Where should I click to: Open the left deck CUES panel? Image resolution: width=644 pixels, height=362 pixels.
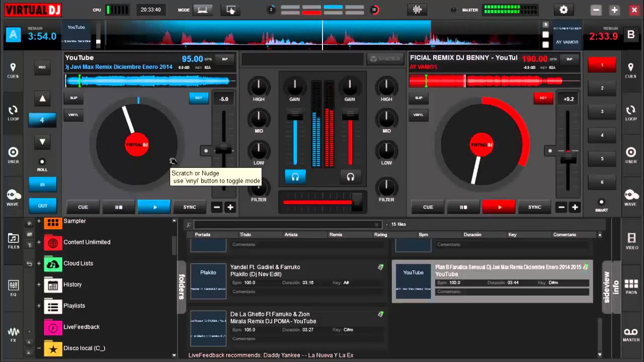(x=13, y=70)
